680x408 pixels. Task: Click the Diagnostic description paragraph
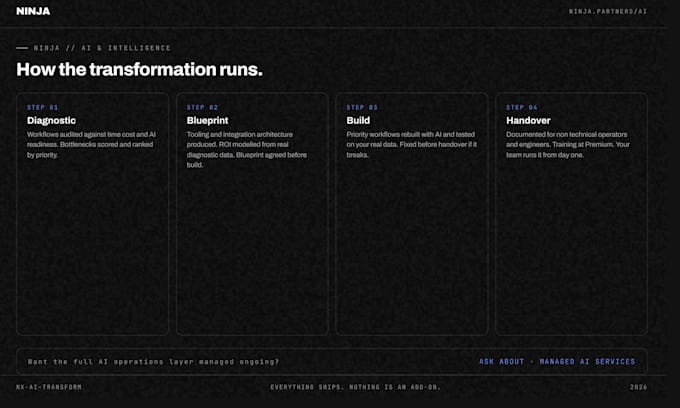(x=92, y=144)
